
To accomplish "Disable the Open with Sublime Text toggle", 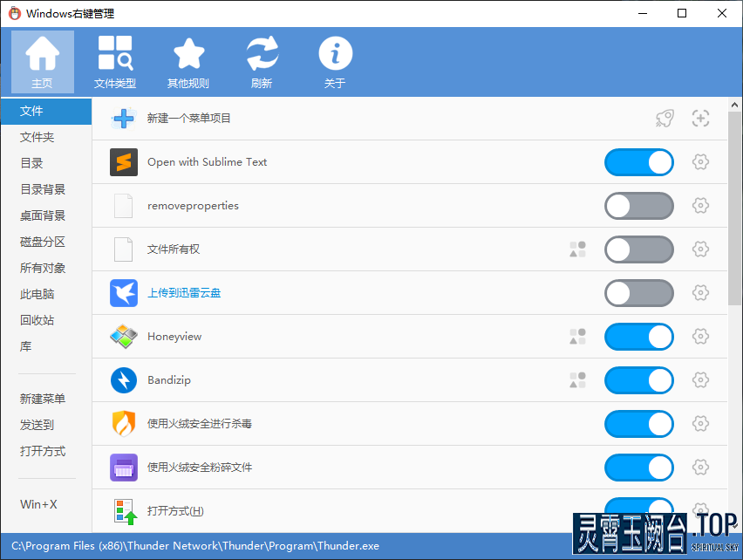I will (x=639, y=162).
